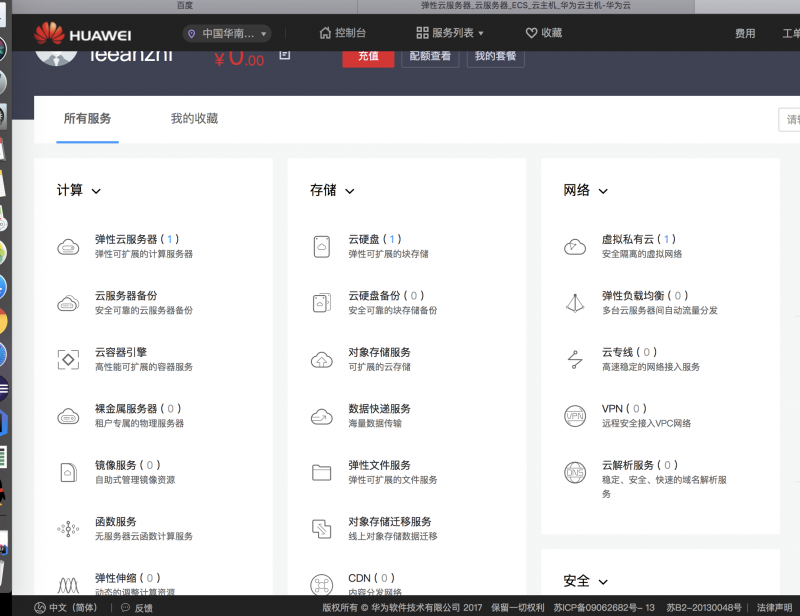Click the CDN service icon

(321, 585)
